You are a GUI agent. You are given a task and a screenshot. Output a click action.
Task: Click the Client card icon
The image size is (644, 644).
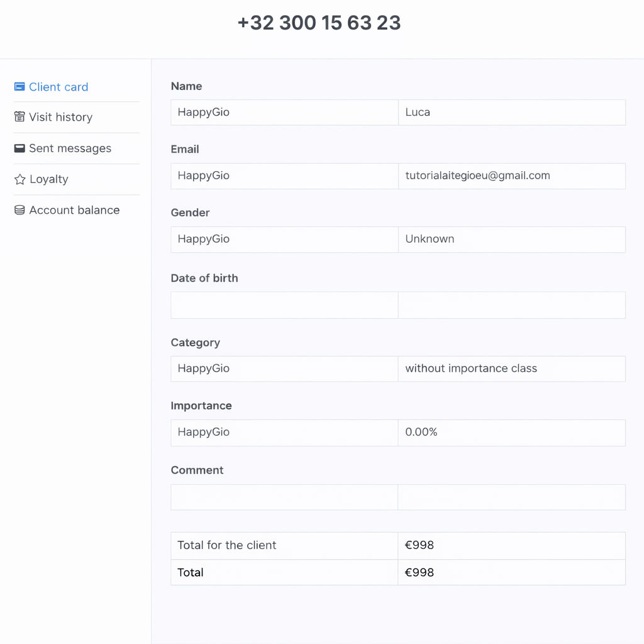[x=19, y=87]
